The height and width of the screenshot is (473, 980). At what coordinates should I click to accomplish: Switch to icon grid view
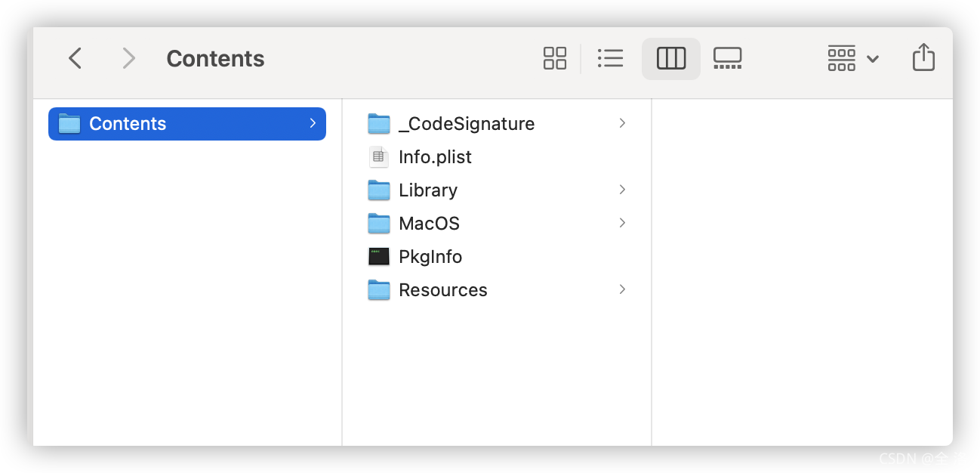[x=555, y=58]
